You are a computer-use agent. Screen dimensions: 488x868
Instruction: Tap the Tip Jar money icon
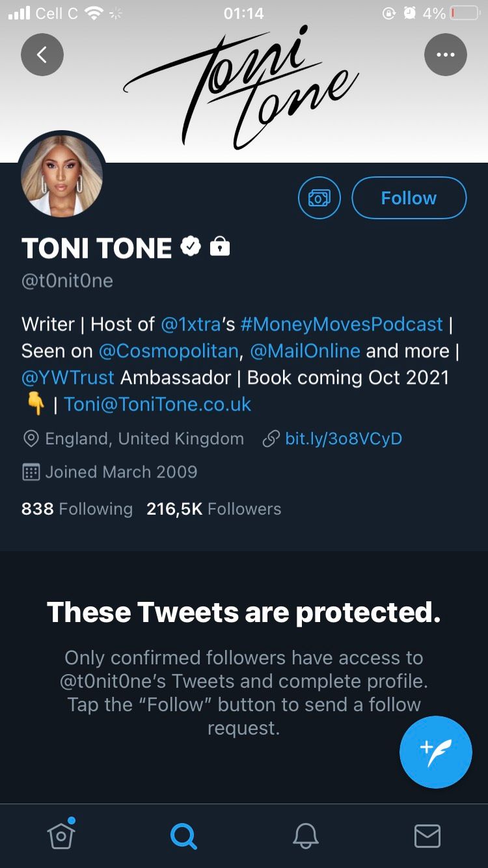tap(319, 197)
